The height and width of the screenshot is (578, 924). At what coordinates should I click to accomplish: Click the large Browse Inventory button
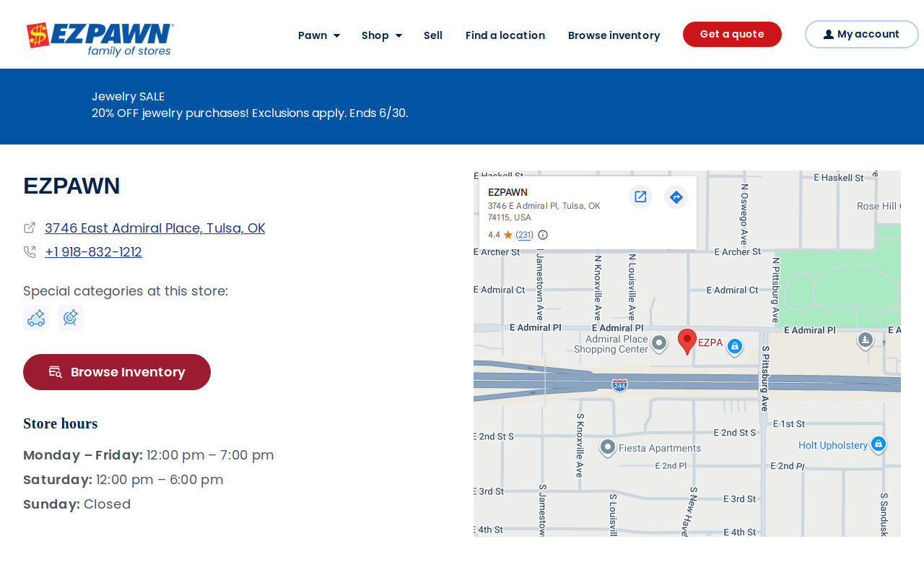tap(117, 372)
